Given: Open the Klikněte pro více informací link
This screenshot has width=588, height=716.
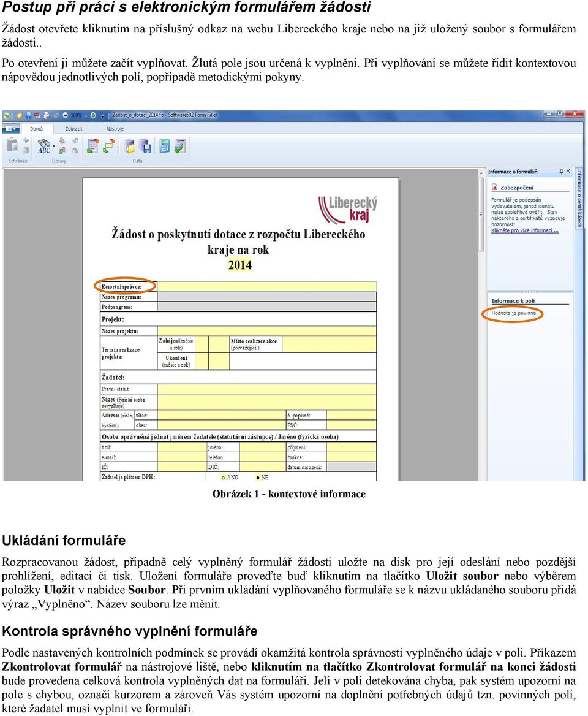Looking at the screenshot, I should (x=524, y=230).
